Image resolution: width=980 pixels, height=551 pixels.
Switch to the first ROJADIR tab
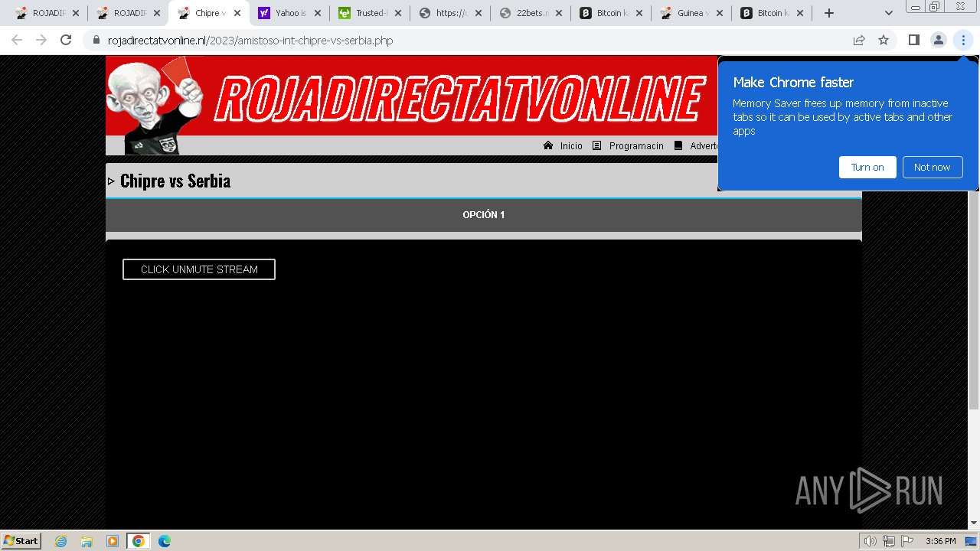47,13
